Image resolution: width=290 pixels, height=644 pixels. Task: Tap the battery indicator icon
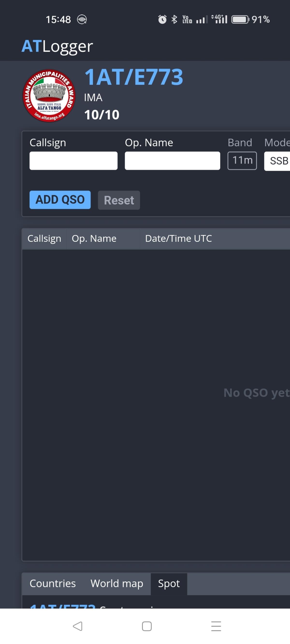point(240,20)
